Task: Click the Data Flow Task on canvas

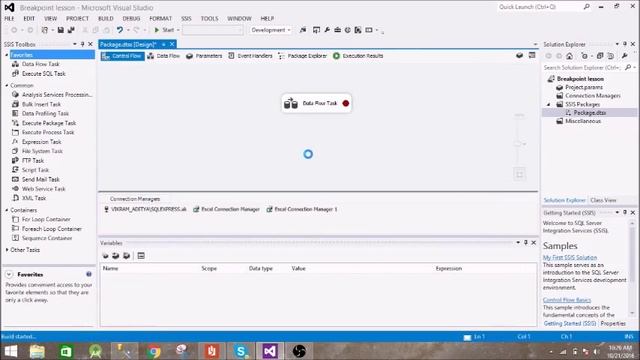Action: tap(316, 104)
